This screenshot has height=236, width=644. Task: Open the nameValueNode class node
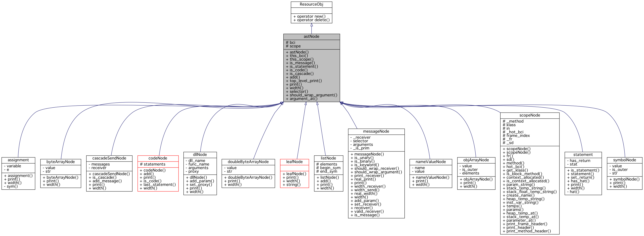pos(431,162)
